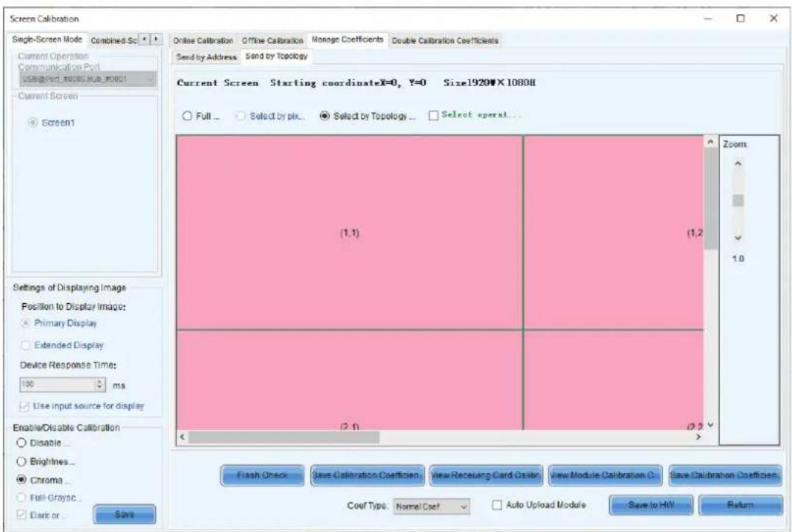Switch to Single-Screen Mode tab
This screenshot has width=792, height=532.
pyautogui.click(x=47, y=40)
